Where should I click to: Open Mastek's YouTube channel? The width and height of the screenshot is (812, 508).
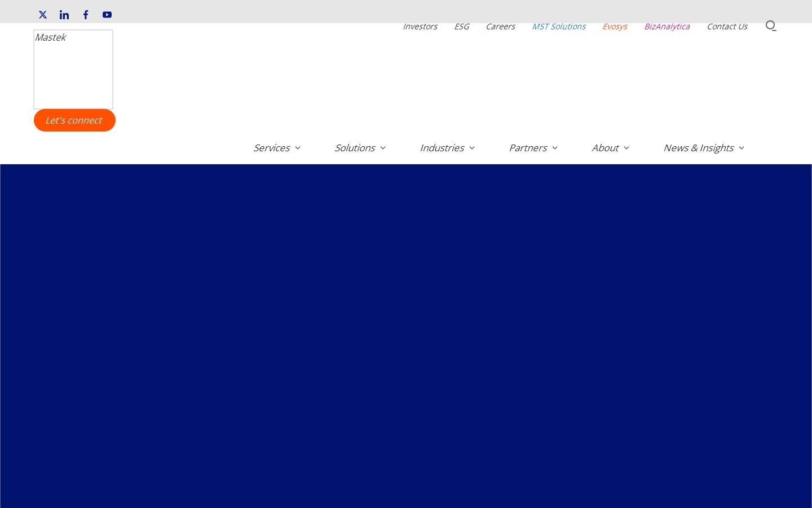107,15
